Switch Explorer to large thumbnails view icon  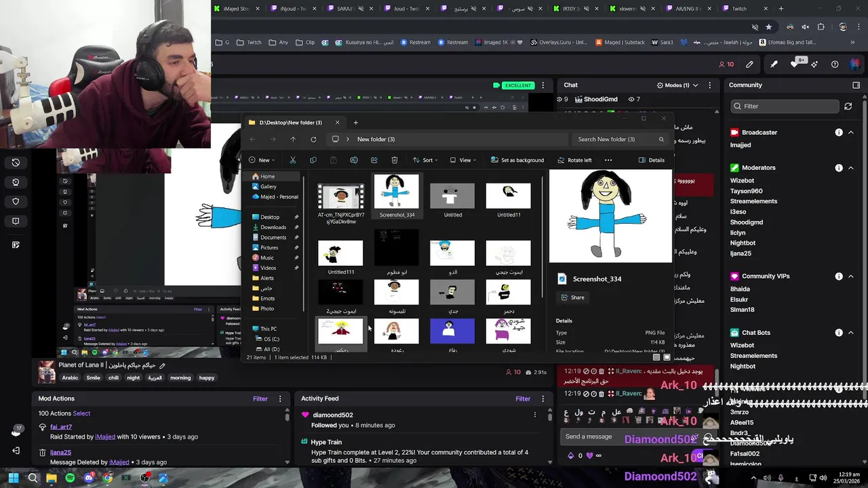[667, 357]
